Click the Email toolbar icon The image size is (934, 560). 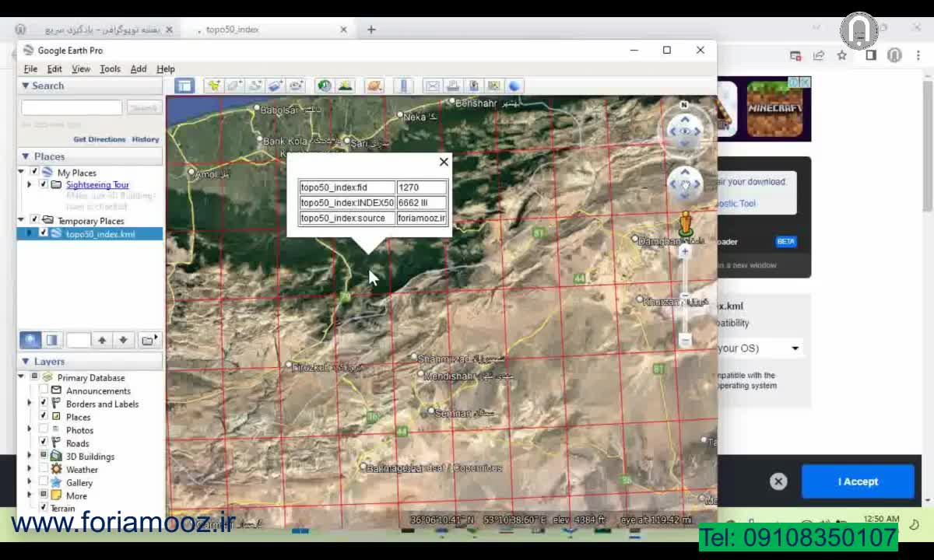[432, 86]
